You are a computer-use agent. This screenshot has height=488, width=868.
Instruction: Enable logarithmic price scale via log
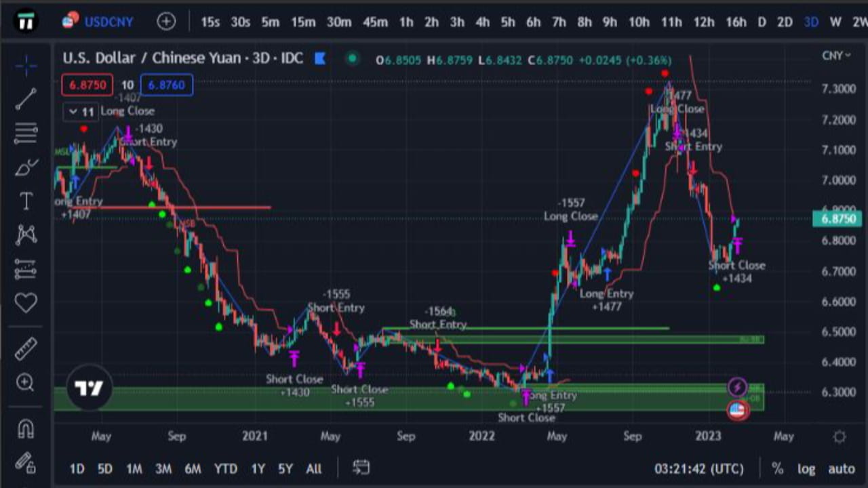click(x=806, y=468)
